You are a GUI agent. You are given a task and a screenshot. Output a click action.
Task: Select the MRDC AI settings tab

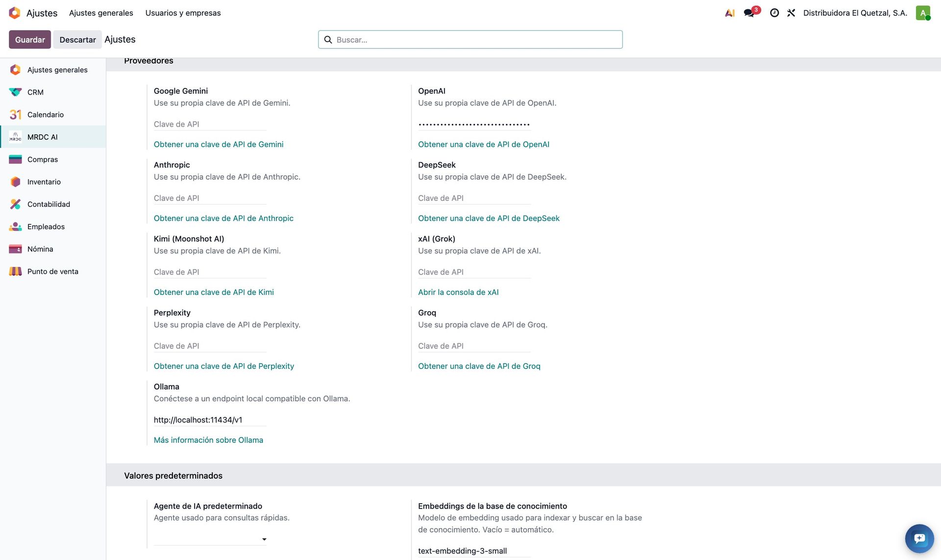[53, 137]
